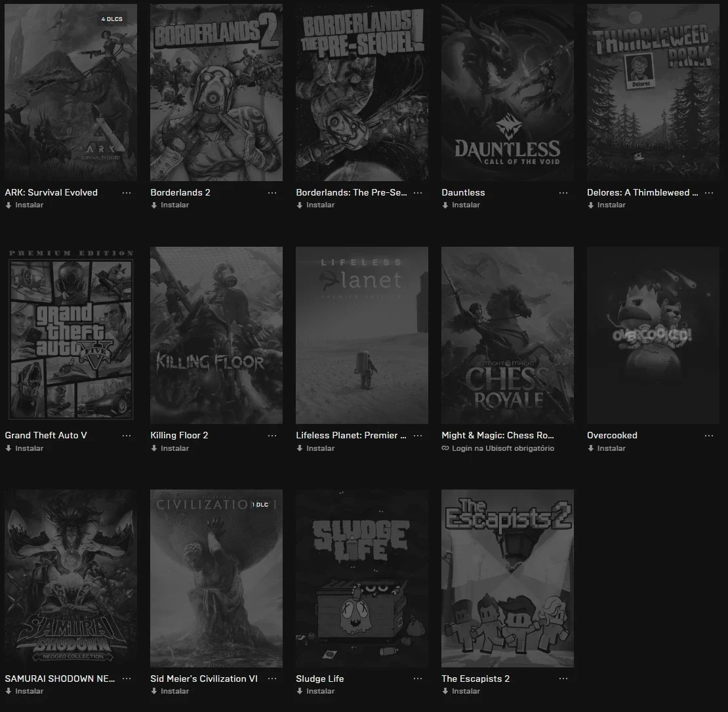
Task: Click Instalar under SAMURAI SHODOWN NEOGEO
Action: (24, 691)
